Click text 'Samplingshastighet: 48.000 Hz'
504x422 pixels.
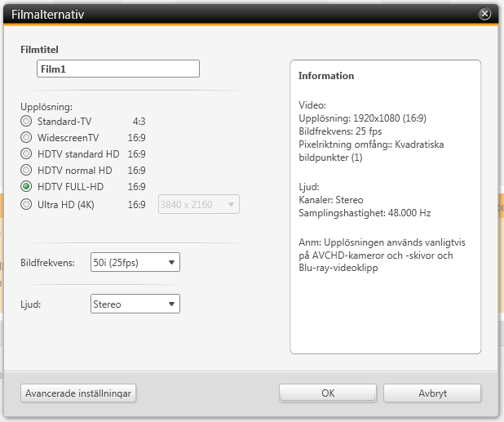[365, 213]
